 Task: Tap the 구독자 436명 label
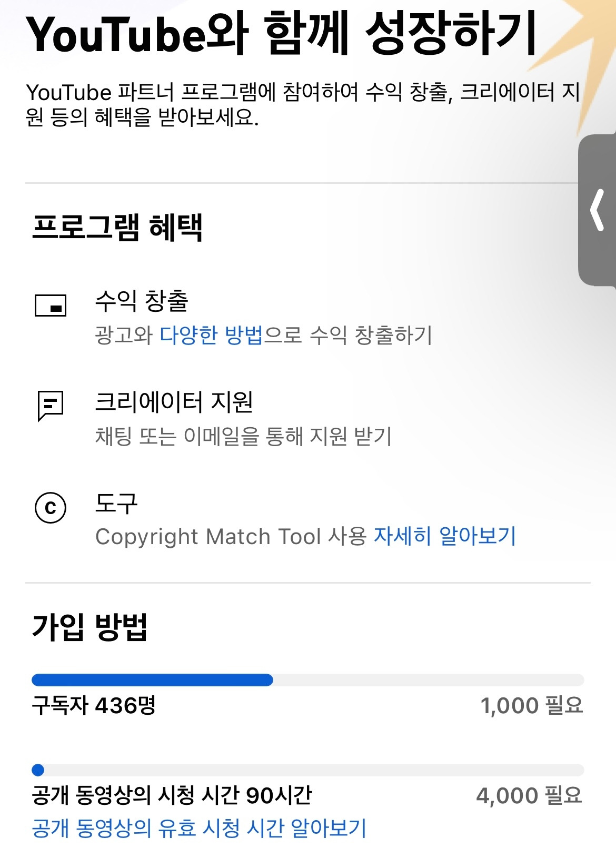tap(94, 705)
